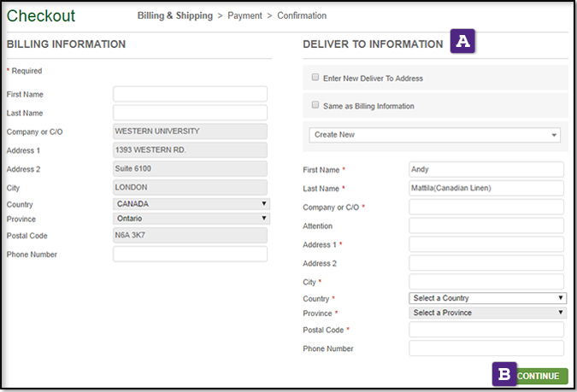
Task: Open the Select a Province dropdown
Action: (x=487, y=313)
